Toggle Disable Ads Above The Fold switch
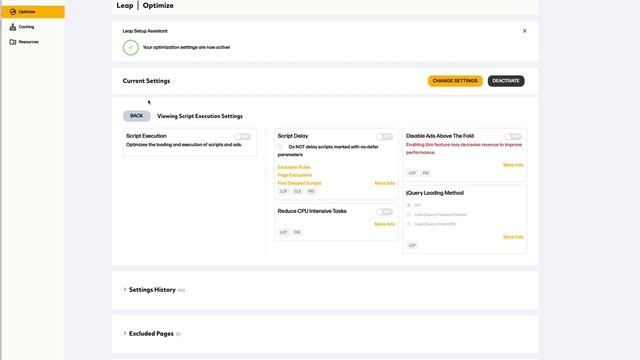Screen dimensions: 640x360 [x=513, y=137]
